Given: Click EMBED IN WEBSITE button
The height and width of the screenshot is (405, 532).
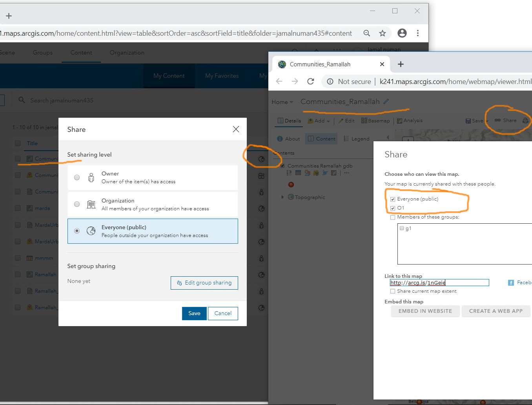Looking at the screenshot, I should (x=425, y=311).
